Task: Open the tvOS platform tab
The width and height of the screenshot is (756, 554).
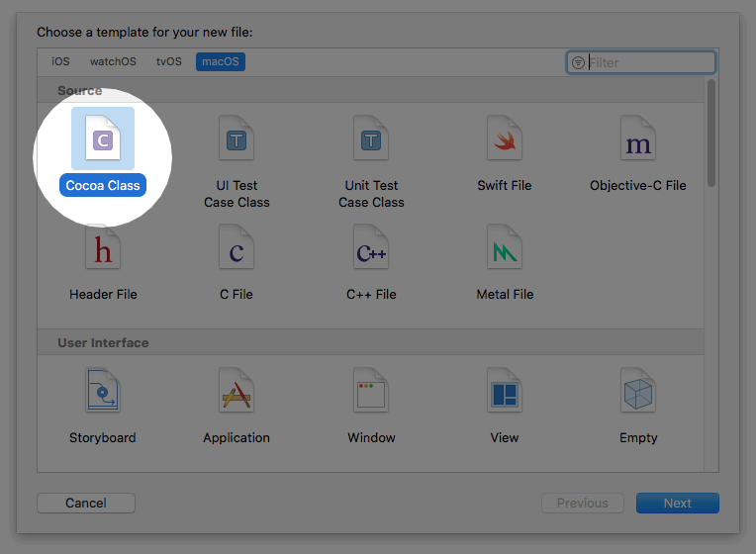Action: click(169, 61)
